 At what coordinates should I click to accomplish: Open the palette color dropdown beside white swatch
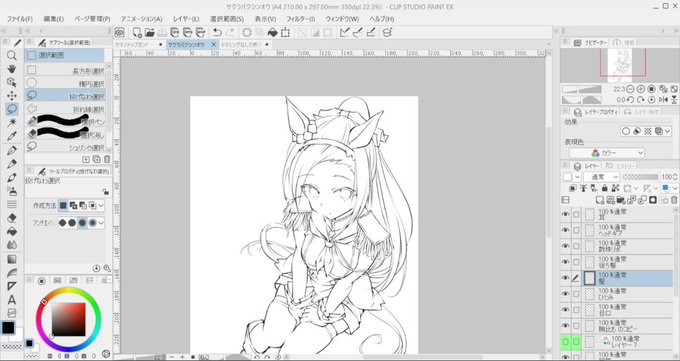tap(577, 177)
